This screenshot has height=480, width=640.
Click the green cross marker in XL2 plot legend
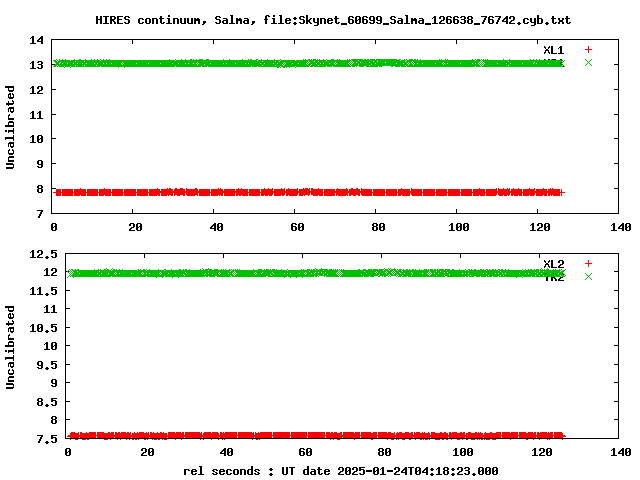click(588, 277)
